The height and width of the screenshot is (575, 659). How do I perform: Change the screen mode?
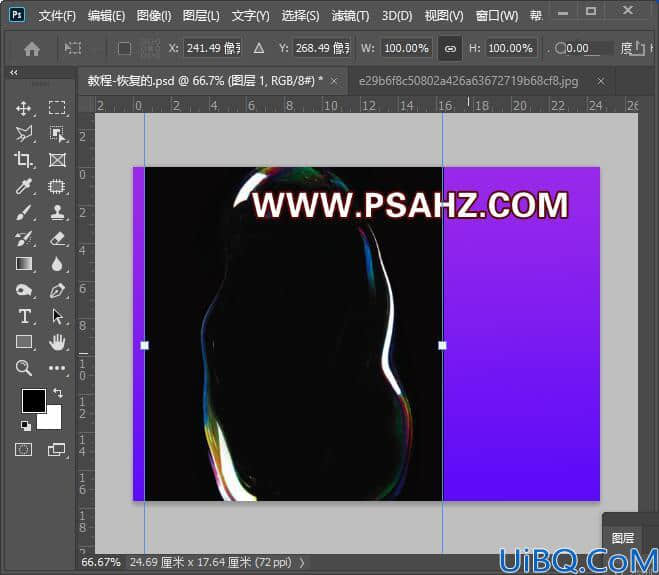(x=56, y=450)
